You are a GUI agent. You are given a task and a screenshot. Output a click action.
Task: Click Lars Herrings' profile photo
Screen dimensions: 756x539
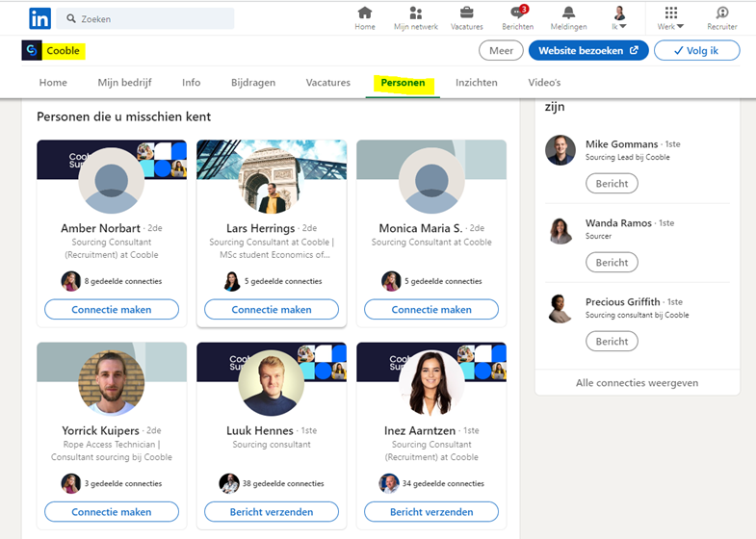point(272,181)
